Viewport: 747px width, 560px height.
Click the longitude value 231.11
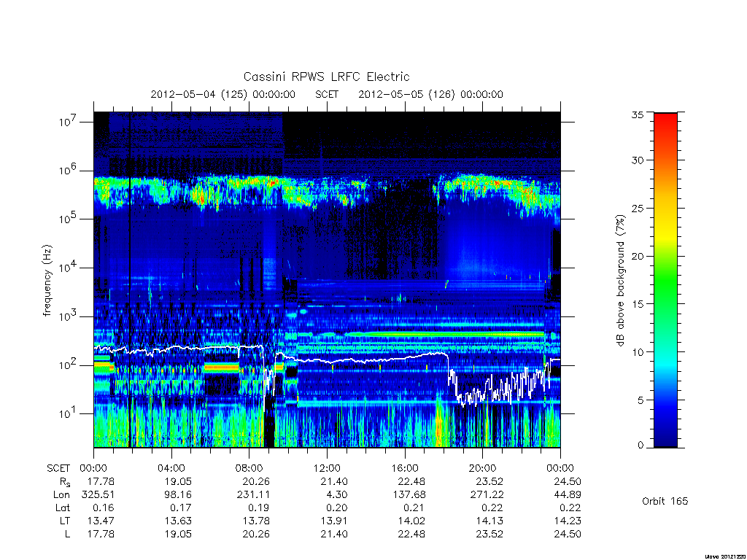[253, 495]
